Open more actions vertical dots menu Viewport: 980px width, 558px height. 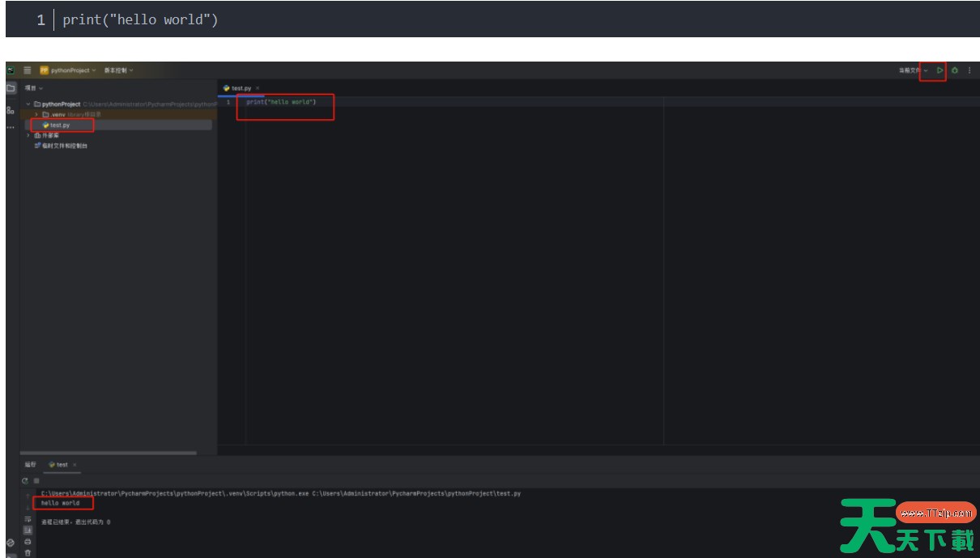click(x=969, y=70)
